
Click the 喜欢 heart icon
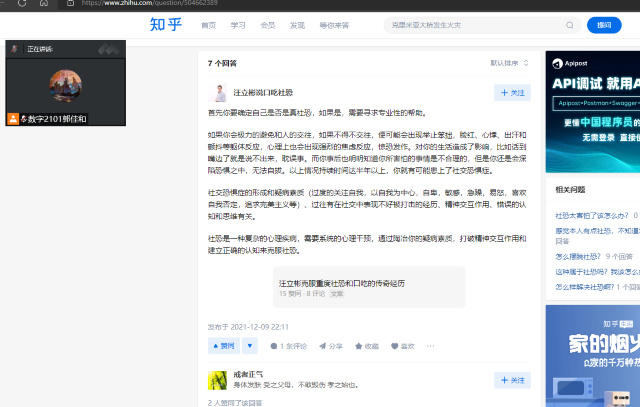402,346
